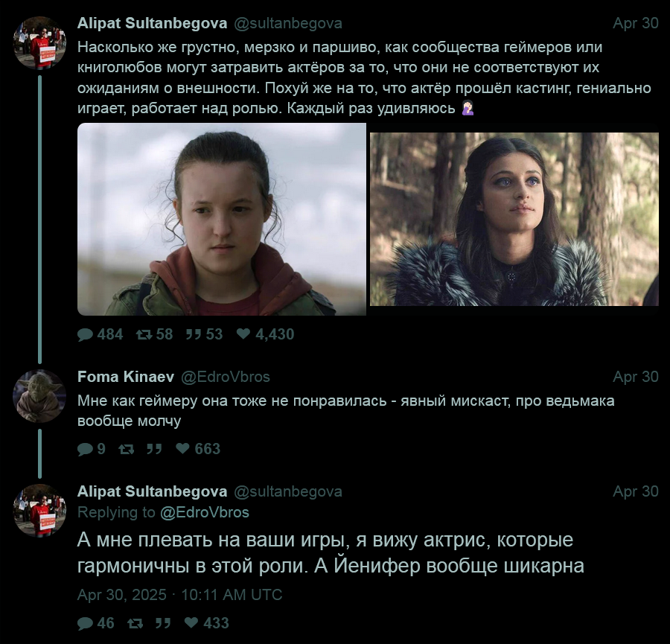
Task: Click Foma Kinaev's Yoda avatar
Action: (39, 396)
